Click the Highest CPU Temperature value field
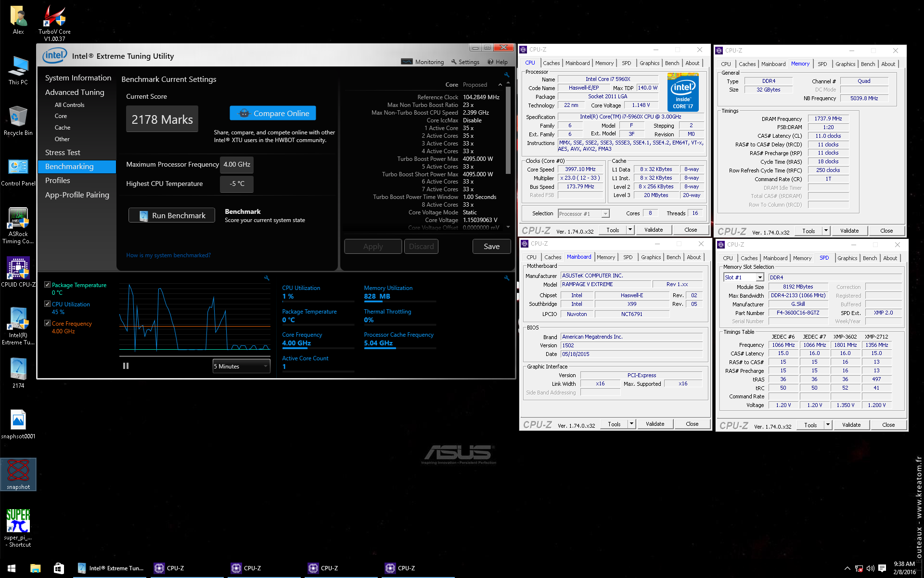This screenshot has width=924, height=578. point(237,184)
